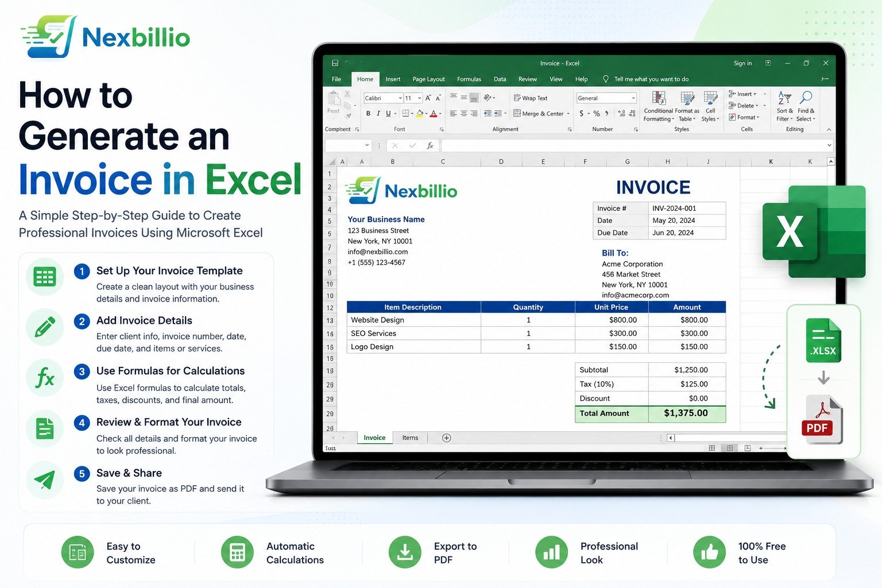The width and height of the screenshot is (882, 588).
Task: Click the Name Box field
Action: coord(349,146)
